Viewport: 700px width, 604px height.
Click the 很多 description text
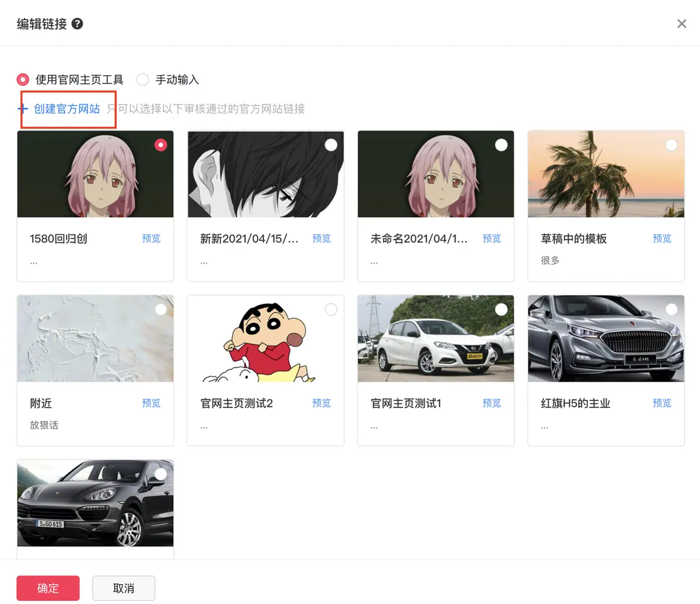(x=550, y=261)
